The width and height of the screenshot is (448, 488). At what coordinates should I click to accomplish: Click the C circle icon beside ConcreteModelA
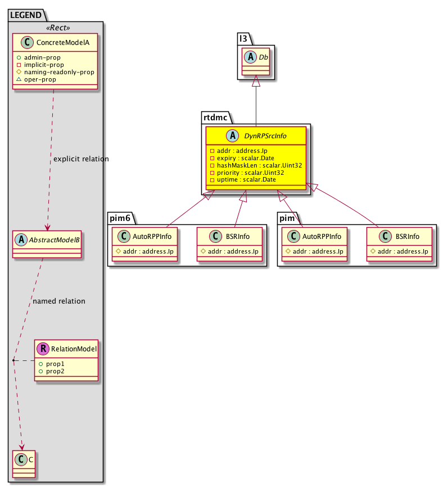pos(24,42)
